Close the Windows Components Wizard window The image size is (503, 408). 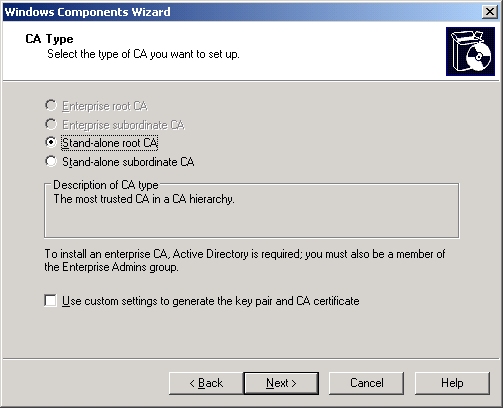tap(490, 12)
